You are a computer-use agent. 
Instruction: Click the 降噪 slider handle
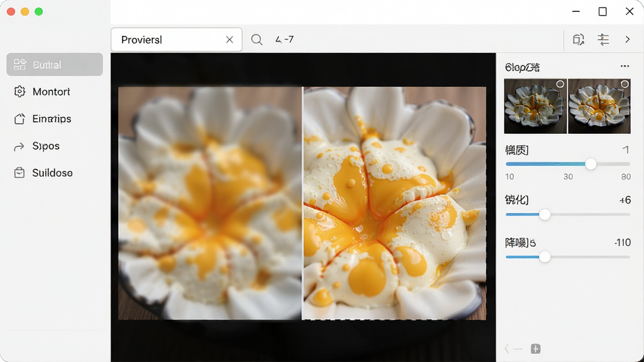(x=545, y=257)
